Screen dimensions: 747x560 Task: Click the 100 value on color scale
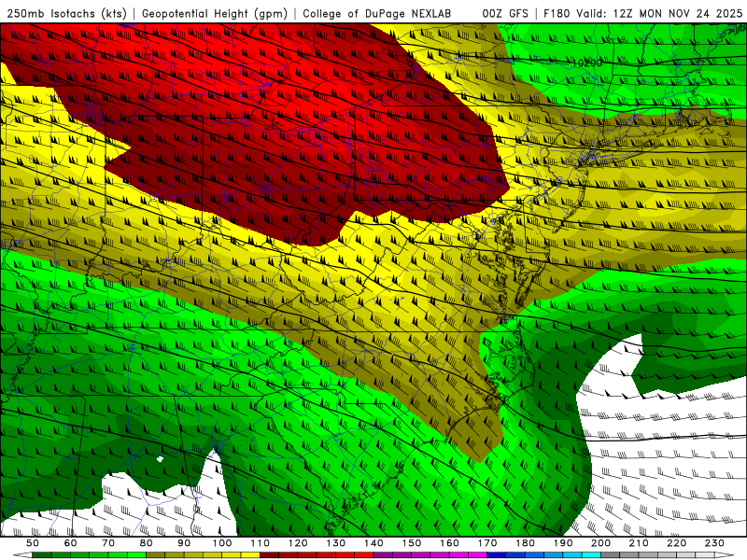click(222, 543)
